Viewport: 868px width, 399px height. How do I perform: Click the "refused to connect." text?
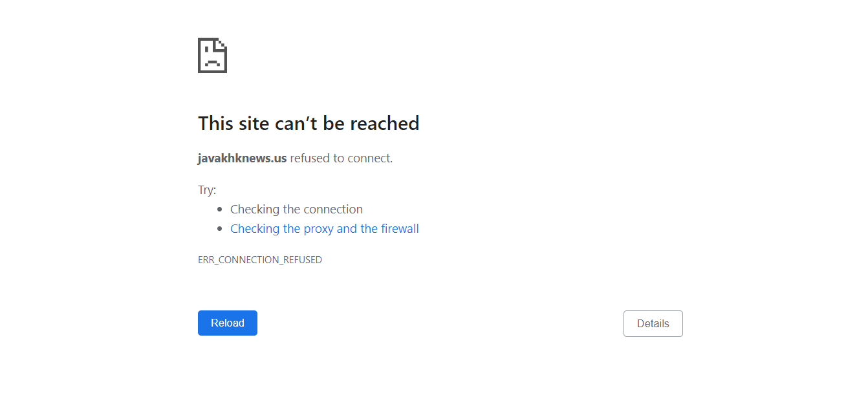341,158
